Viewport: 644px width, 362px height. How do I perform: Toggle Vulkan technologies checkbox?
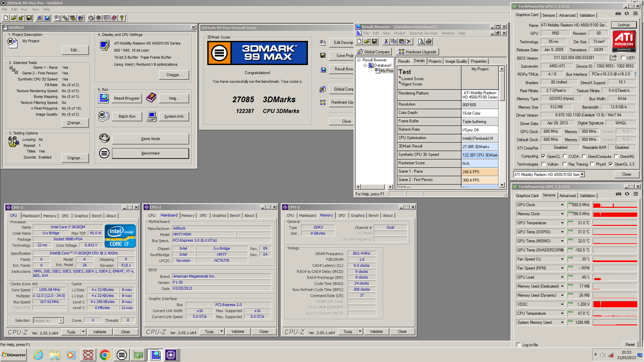point(543,164)
